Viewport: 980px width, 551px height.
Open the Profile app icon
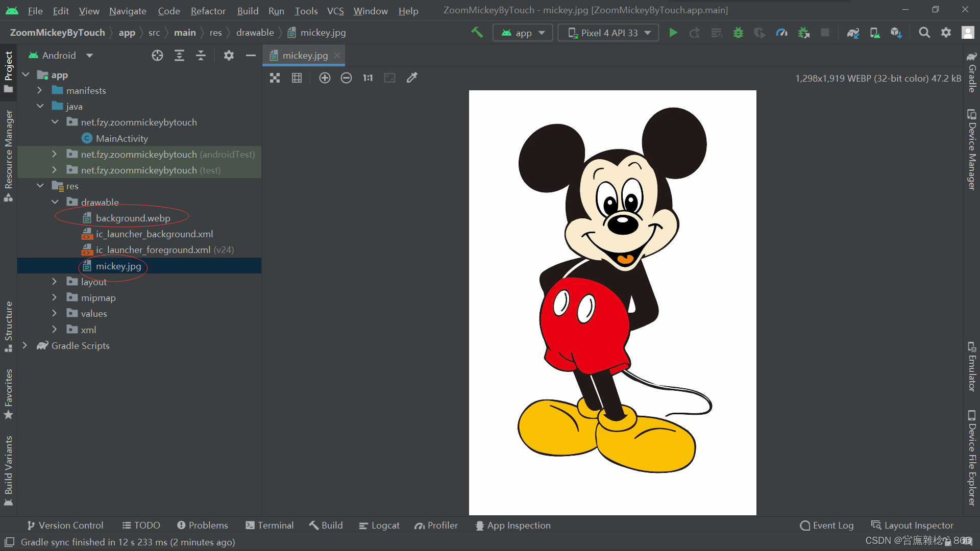click(781, 33)
